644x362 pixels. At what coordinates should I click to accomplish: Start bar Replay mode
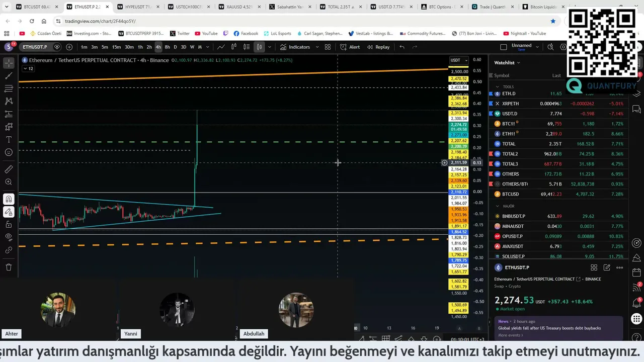378,47
